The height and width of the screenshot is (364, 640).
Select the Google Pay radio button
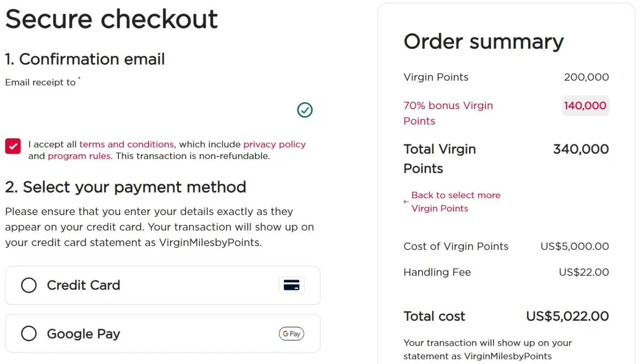click(x=29, y=334)
